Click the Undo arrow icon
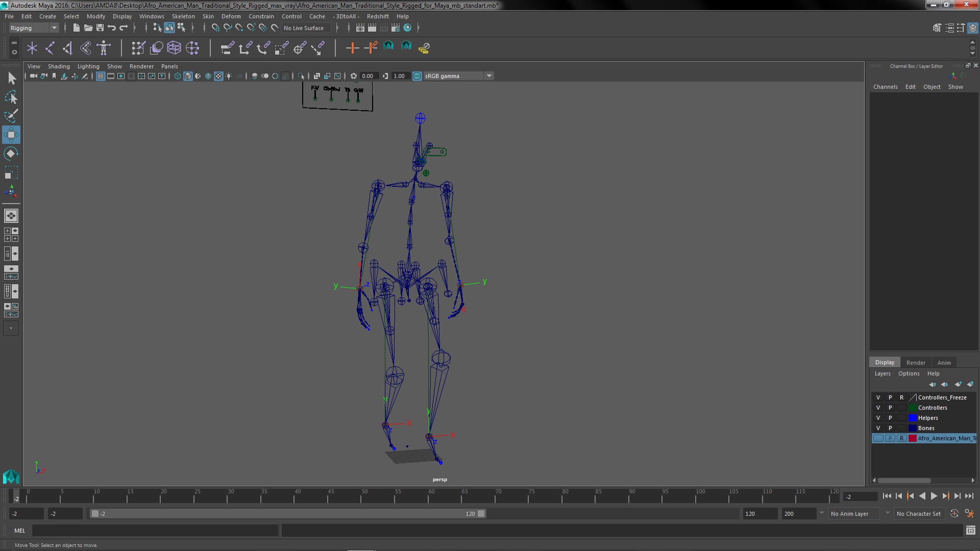The width and height of the screenshot is (980, 551). 112,28
